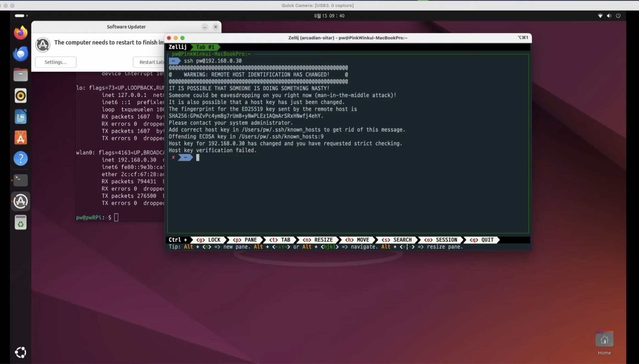
Task: Open Ubuntu App Center icon
Action: 20,138
